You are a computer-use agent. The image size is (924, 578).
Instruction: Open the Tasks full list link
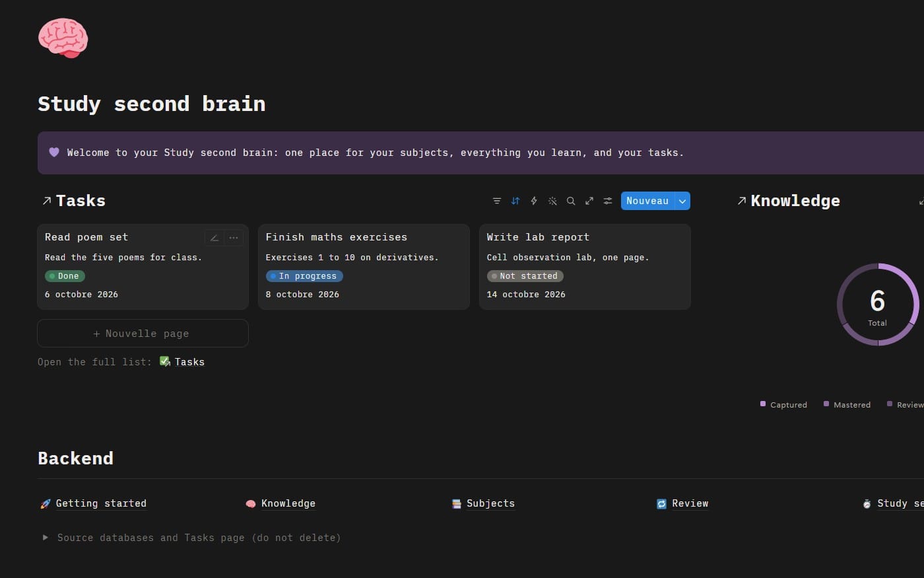(189, 362)
